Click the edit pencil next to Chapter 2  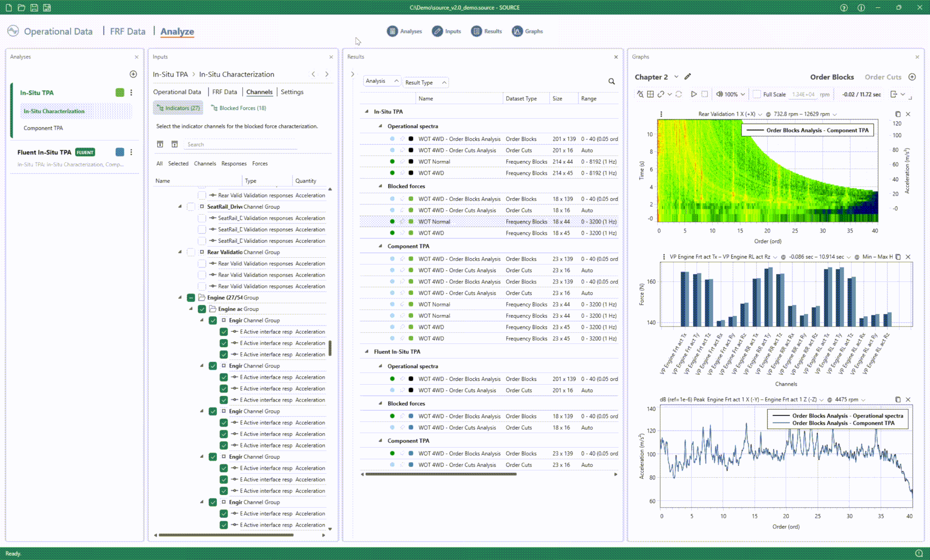[x=687, y=77]
